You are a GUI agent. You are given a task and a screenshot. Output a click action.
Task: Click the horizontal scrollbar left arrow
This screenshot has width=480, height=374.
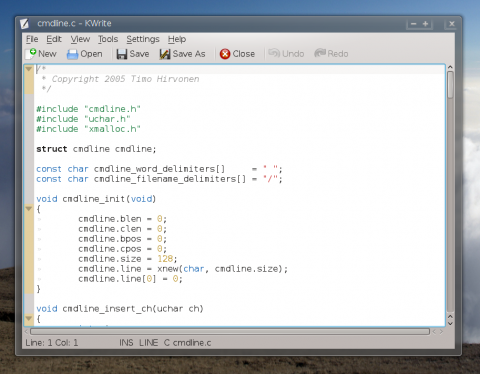[x=27, y=332]
